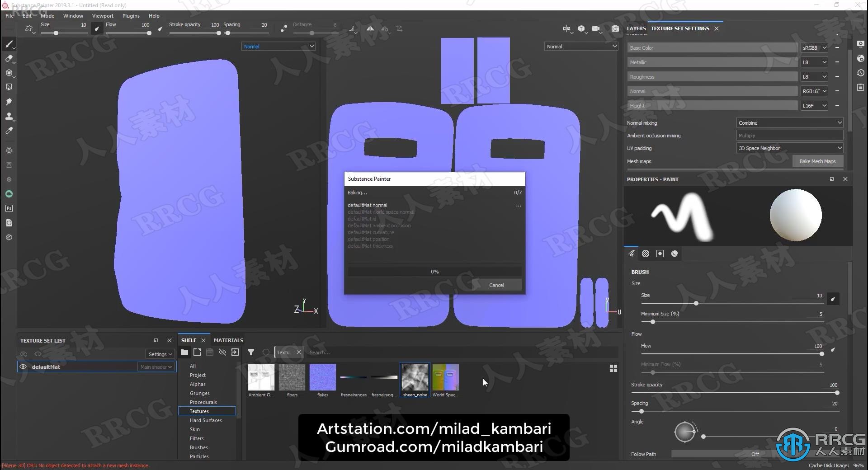Viewport: 868px width, 470px height.
Task: Adjust the Minimum Size (%) slider
Action: click(732, 322)
